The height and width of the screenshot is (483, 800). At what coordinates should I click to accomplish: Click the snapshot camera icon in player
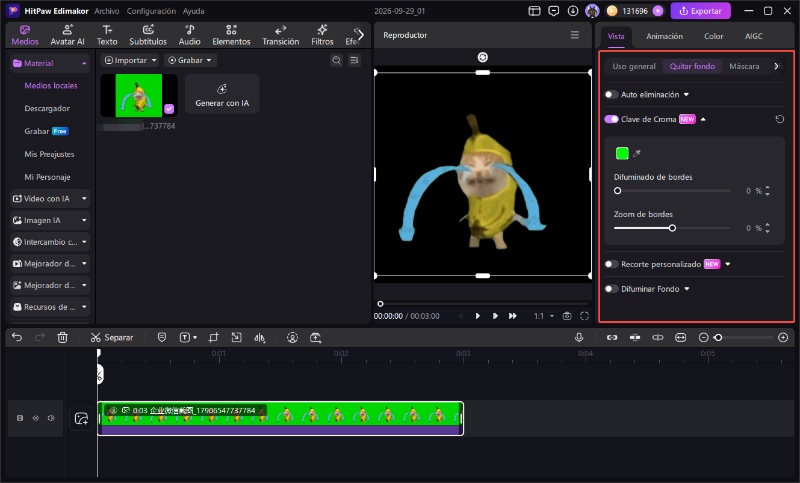[x=567, y=316]
